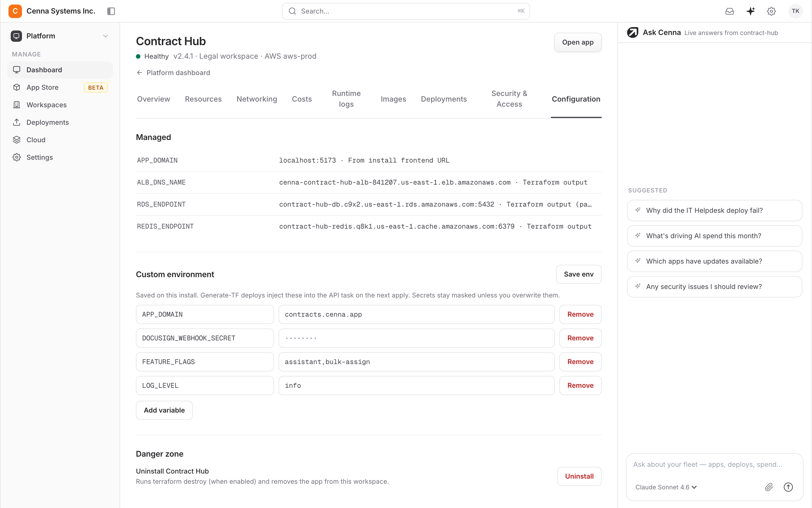Click the Open app button
812x508 pixels.
click(x=577, y=42)
